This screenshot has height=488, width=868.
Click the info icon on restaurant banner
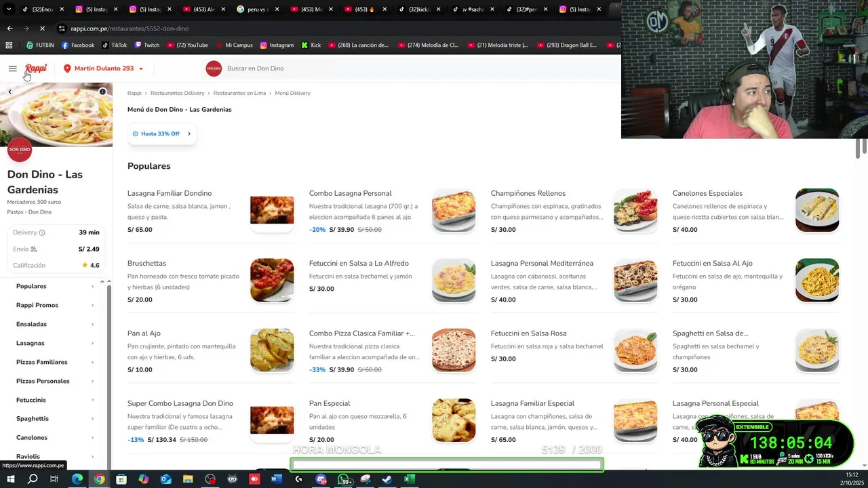[102, 91]
